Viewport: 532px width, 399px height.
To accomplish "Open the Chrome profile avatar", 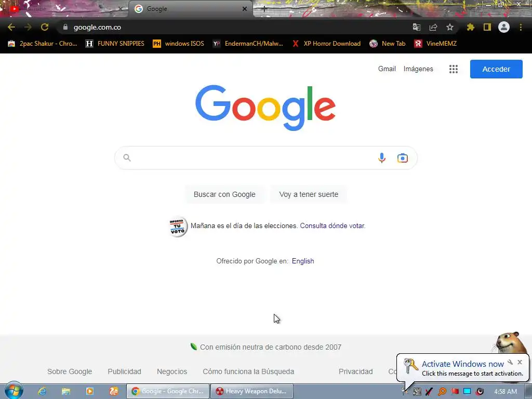I will 504,27.
